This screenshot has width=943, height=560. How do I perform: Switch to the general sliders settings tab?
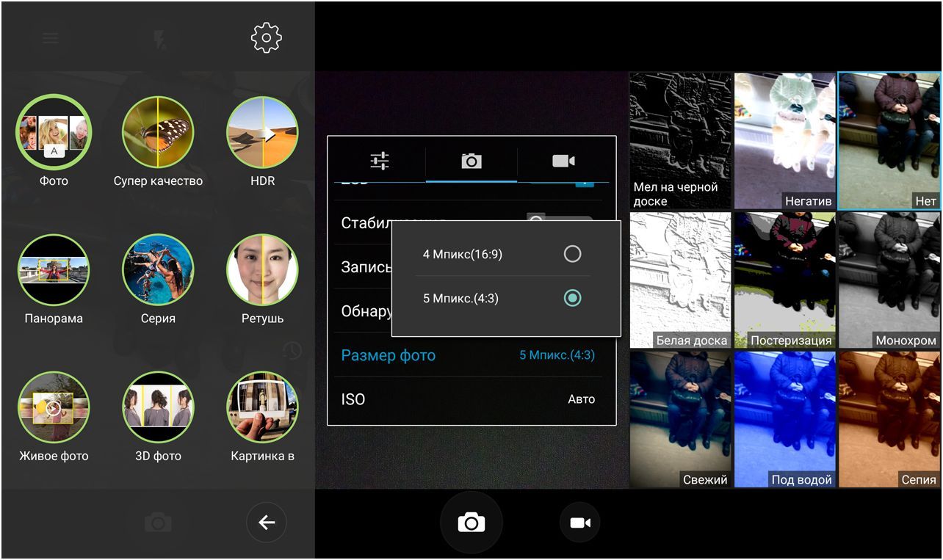[x=379, y=160]
